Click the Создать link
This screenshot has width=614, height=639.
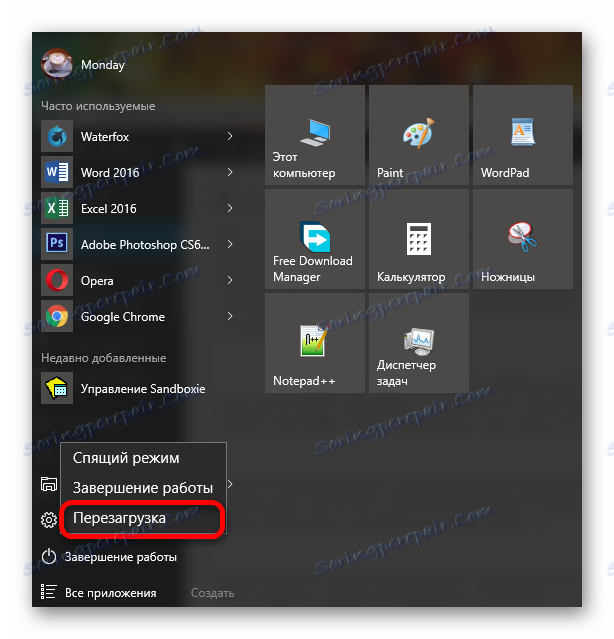[212, 593]
